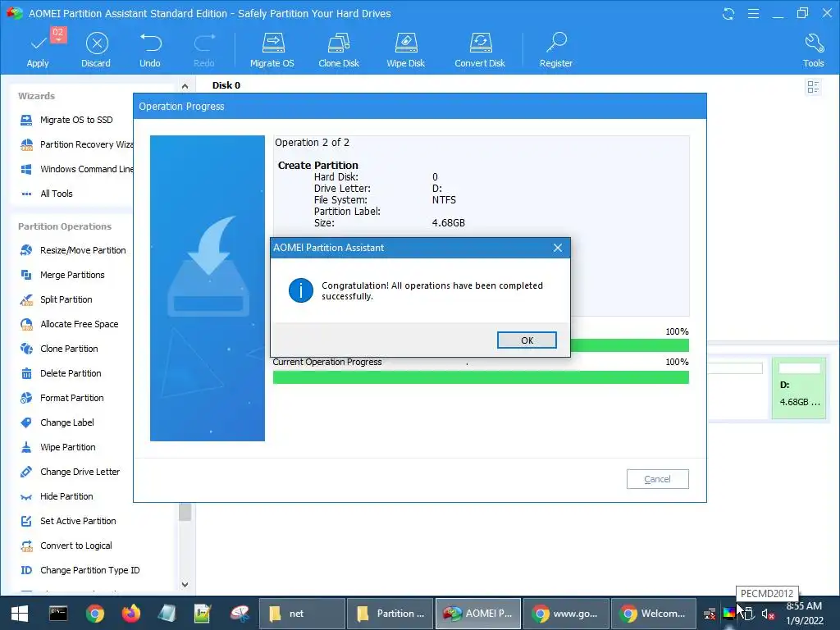
Task: Click Cancel in Operation Progress window
Action: [657, 479]
